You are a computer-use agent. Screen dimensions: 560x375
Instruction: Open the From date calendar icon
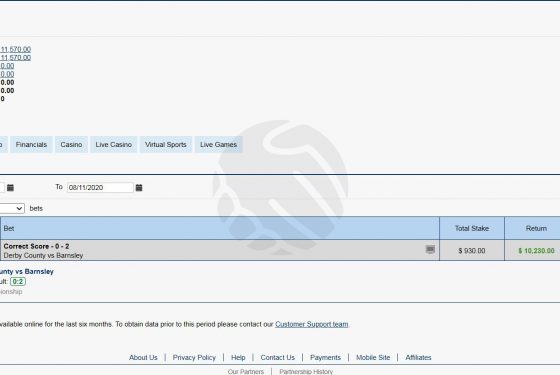[10, 188]
